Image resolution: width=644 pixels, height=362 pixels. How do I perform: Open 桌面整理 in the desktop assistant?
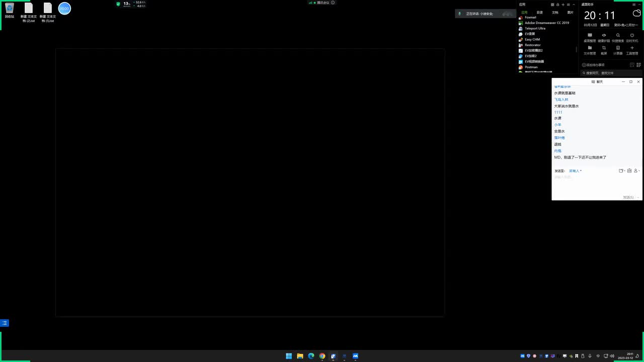590,38
